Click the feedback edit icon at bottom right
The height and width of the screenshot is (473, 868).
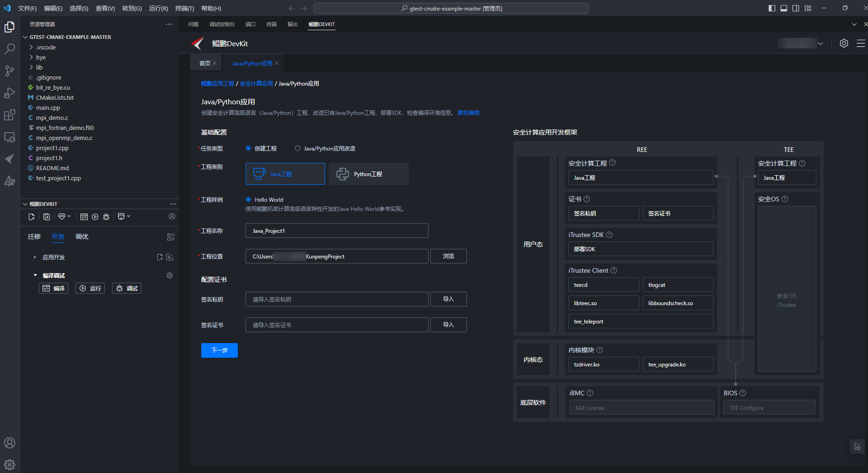point(857,446)
